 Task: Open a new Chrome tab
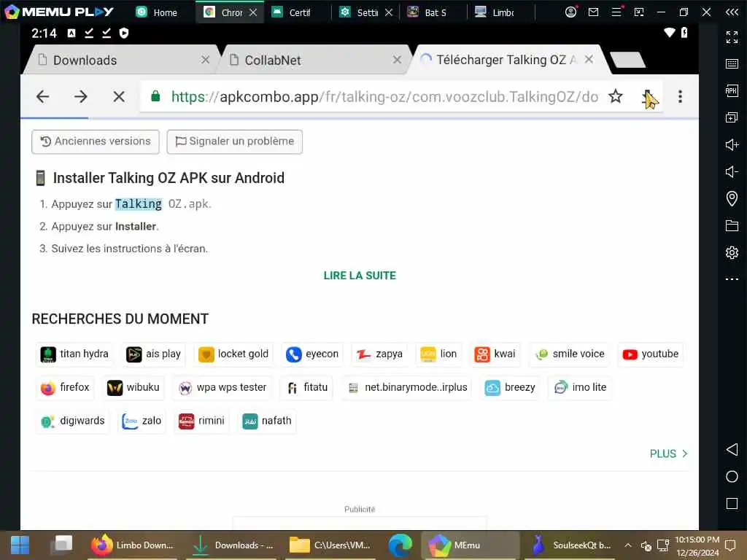click(627, 60)
